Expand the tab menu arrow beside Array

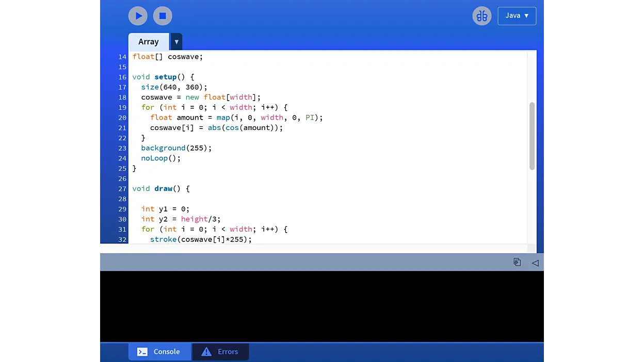176,42
